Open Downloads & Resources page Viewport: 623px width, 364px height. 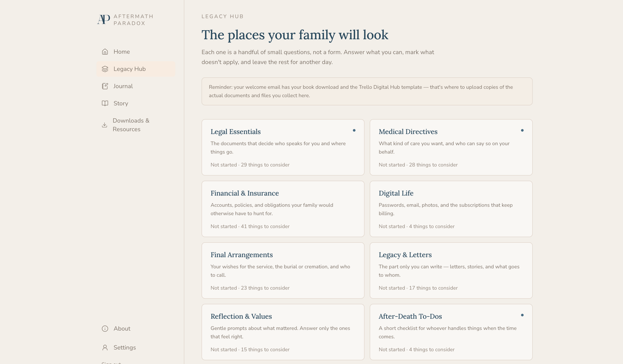136,125
